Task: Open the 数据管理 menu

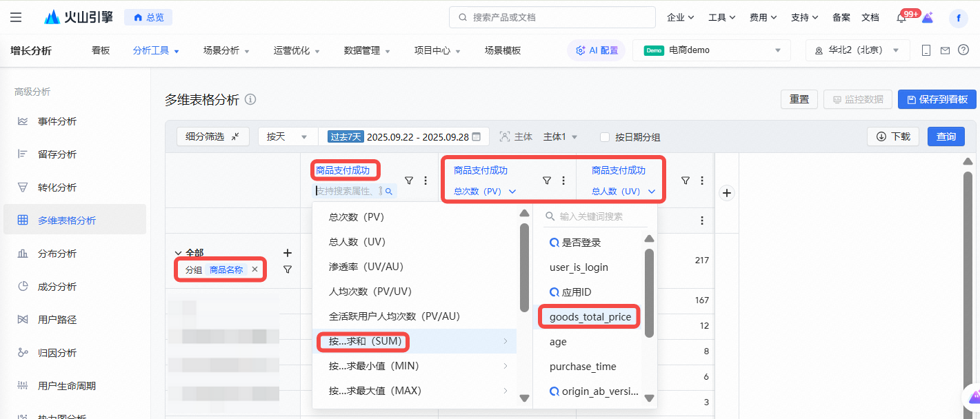Action: click(367, 50)
